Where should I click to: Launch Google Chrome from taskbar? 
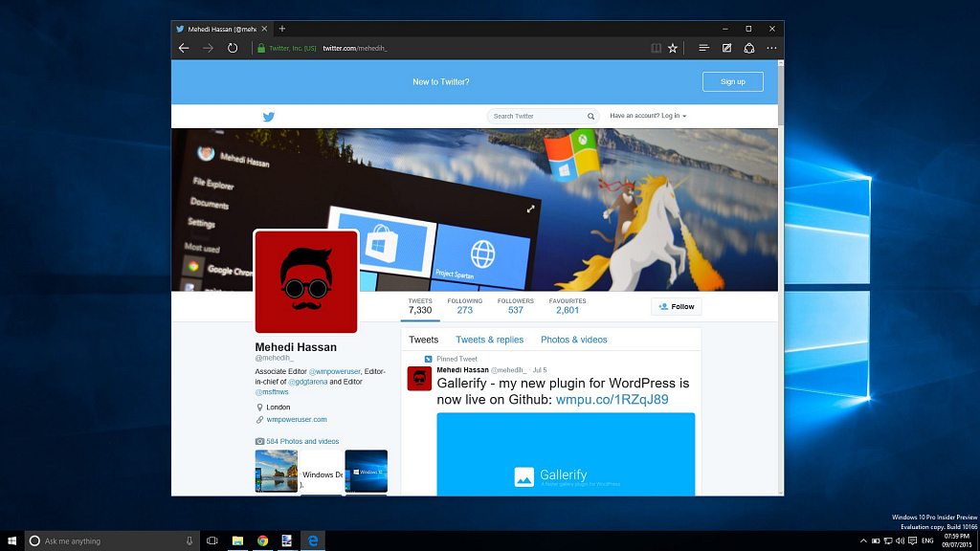(x=262, y=541)
